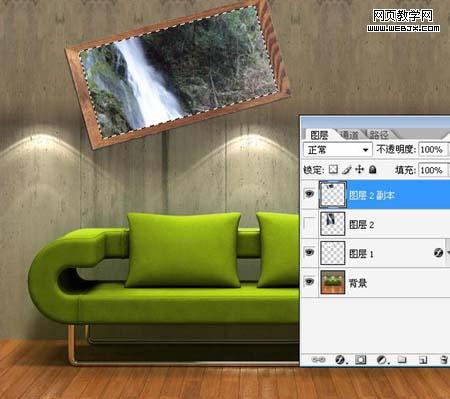Select the 背景 layer thumbnail

(x=333, y=282)
